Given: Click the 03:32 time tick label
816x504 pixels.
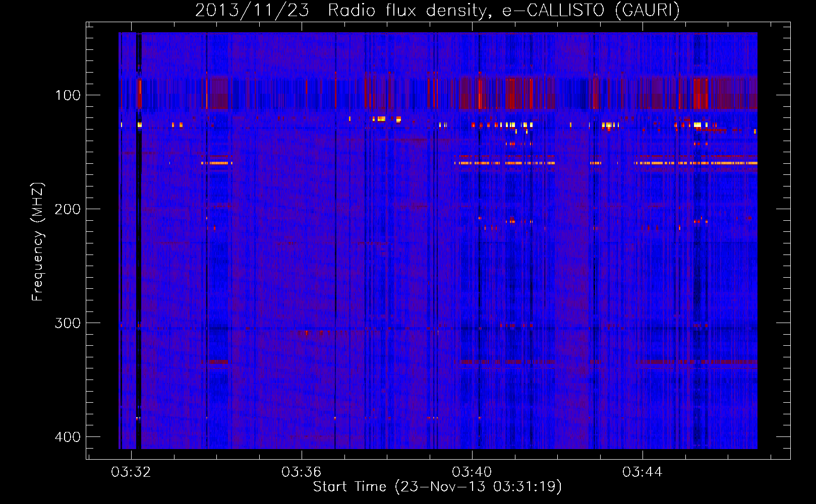Looking at the screenshot, I should (131, 472).
